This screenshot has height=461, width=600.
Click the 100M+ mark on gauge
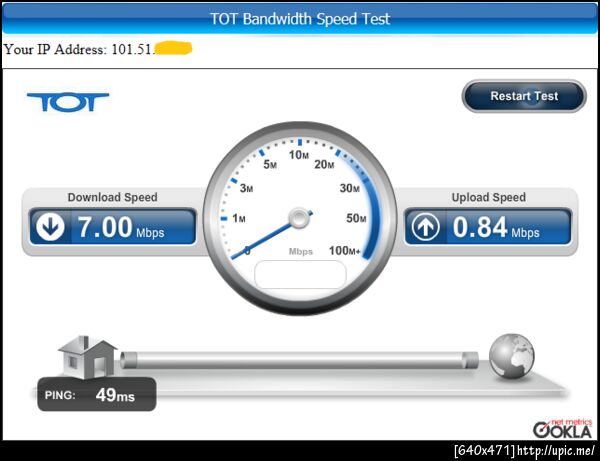pyautogui.click(x=344, y=251)
